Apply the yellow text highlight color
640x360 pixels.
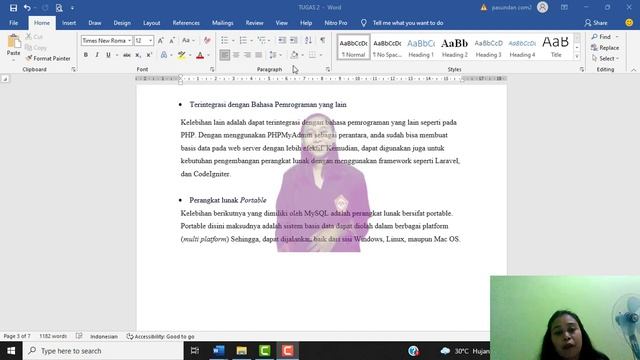(182, 55)
